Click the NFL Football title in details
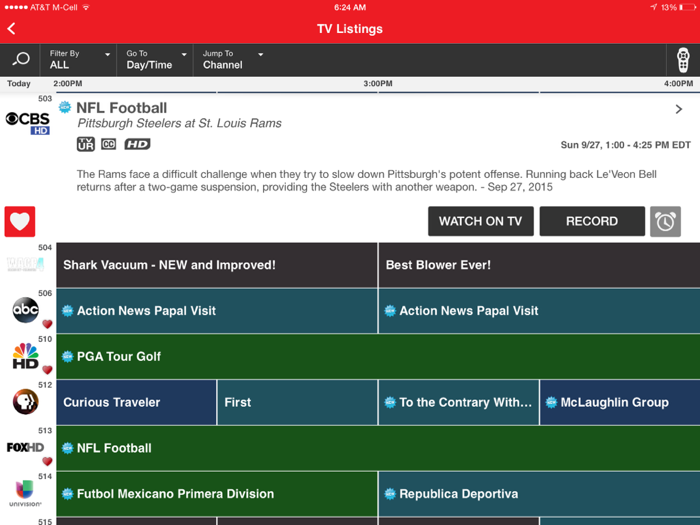700x525 pixels. click(121, 108)
